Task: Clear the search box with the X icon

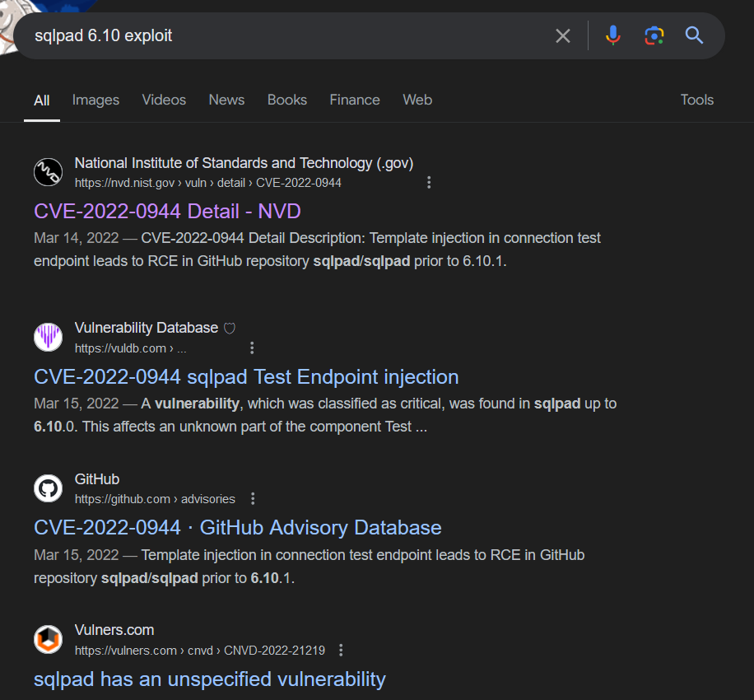Action: pyautogui.click(x=562, y=35)
